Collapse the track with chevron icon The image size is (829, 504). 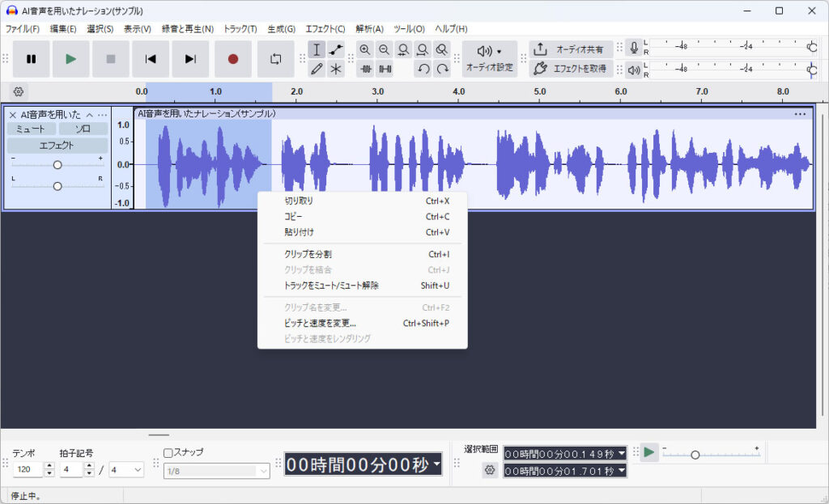(x=89, y=115)
